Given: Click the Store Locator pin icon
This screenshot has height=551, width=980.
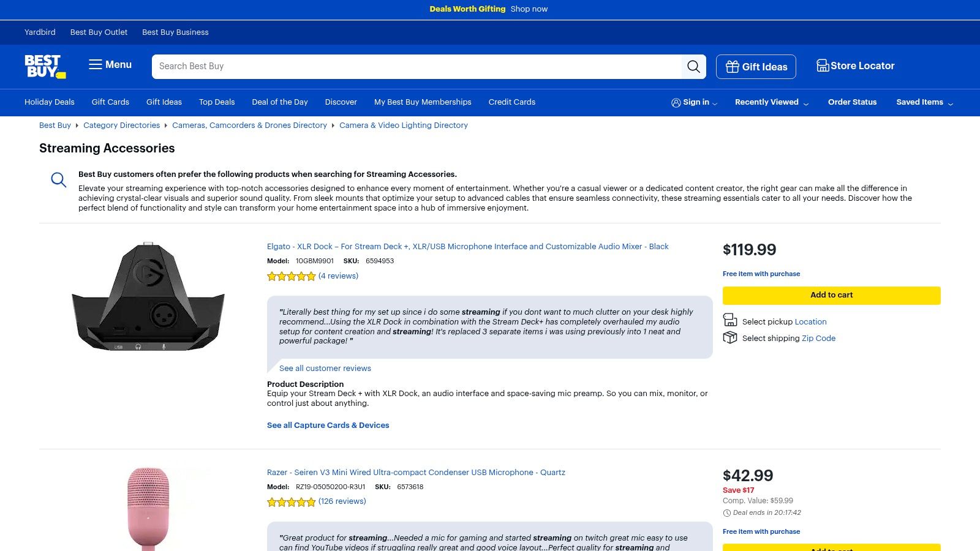Looking at the screenshot, I should tap(822, 66).
